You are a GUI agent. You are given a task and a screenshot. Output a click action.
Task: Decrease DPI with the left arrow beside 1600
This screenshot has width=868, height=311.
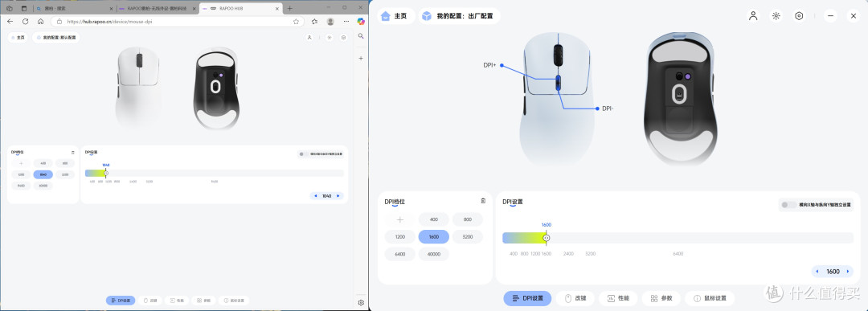(x=817, y=272)
